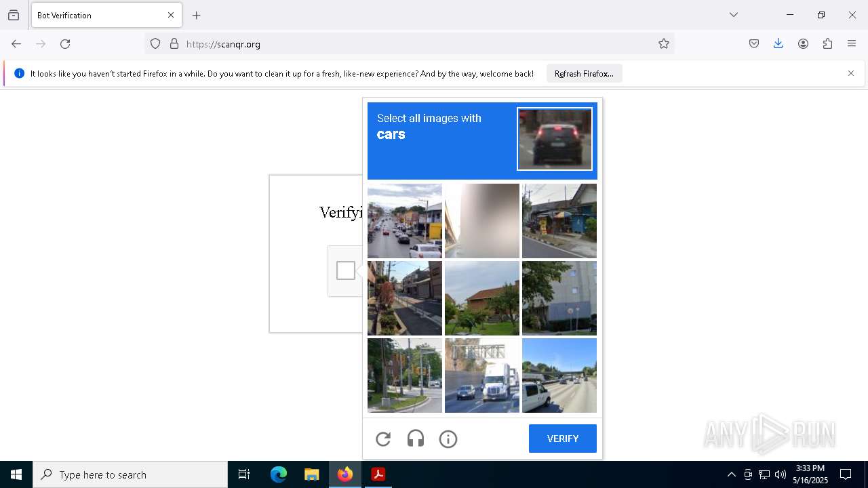Screen dimensions: 868x488
Task: Launch Microsoft Edge from taskbar
Action: [x=279, y=474]
